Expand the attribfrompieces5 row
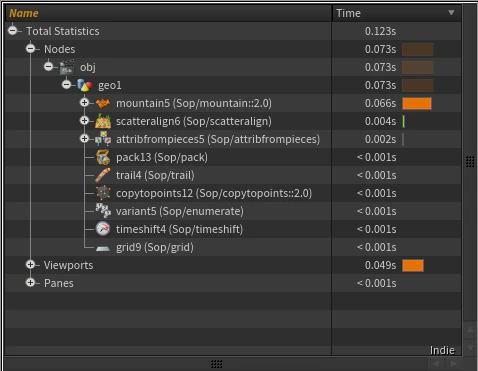Image resolution: width=478 pixels, height=371 pixels. click(x=85, y=139)
